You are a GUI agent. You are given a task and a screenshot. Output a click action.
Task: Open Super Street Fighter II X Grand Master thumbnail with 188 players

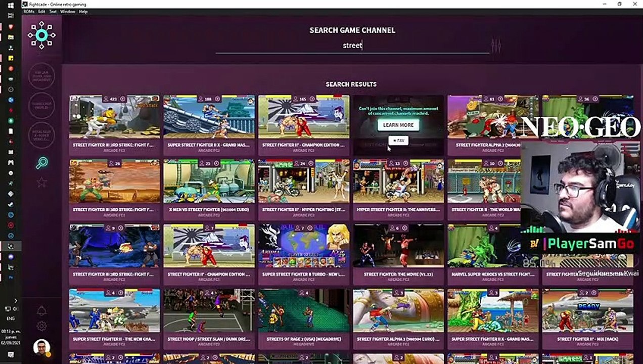[209, 117]
